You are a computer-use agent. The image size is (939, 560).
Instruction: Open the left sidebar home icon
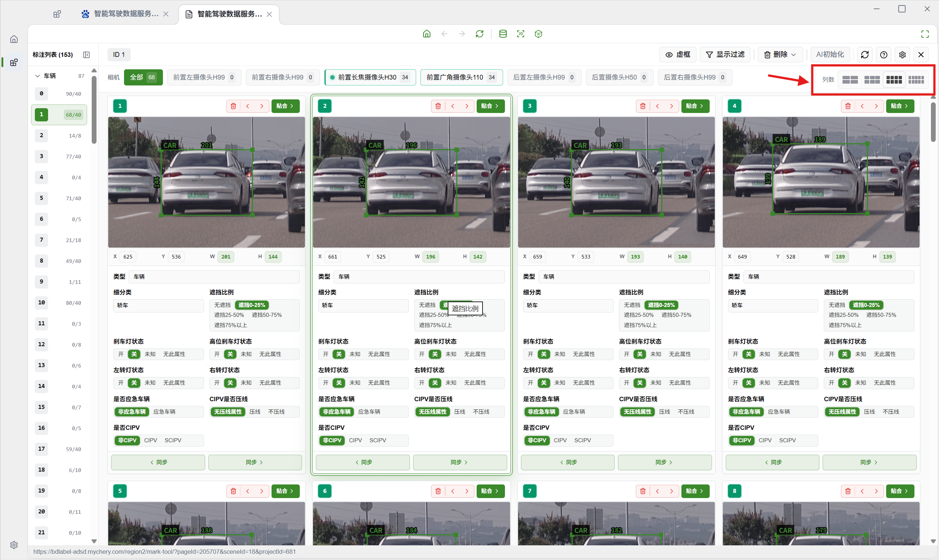tap(14, 39)
